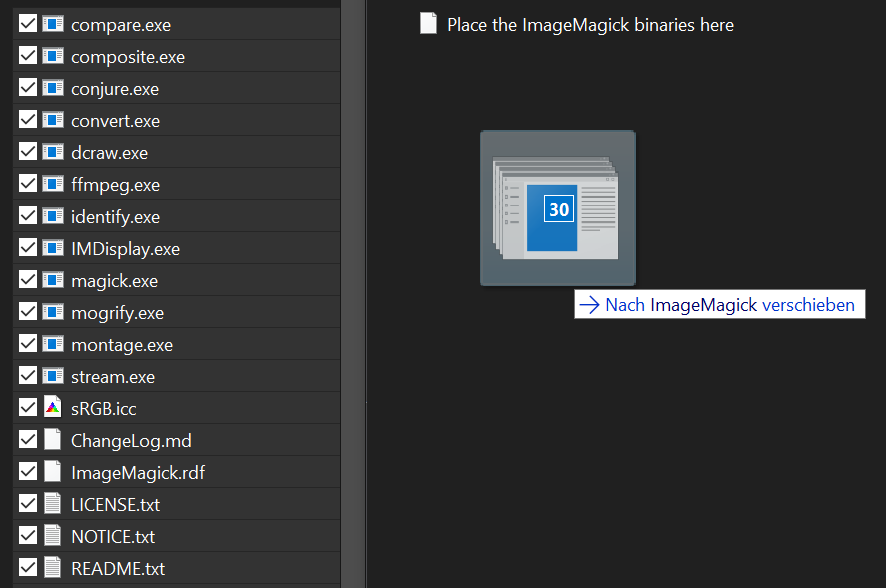
Task: Select the ffmpeg.exe file name
Action: click(x=115, y=185)
